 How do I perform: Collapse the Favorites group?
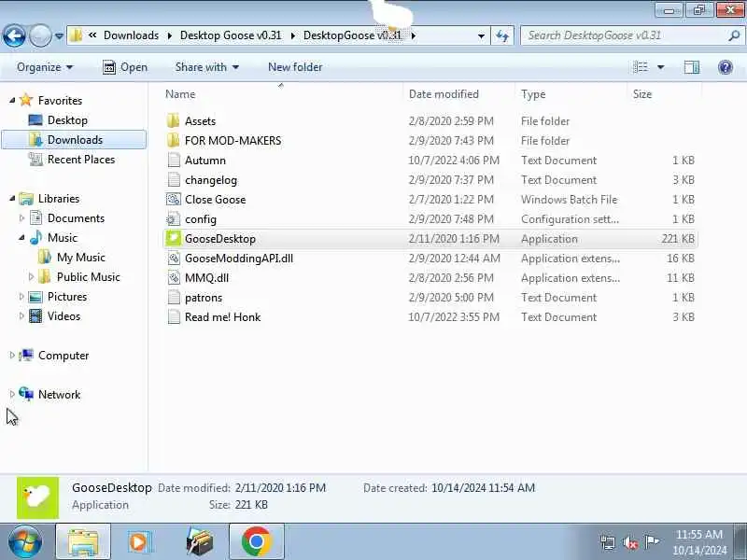point(12,101)
